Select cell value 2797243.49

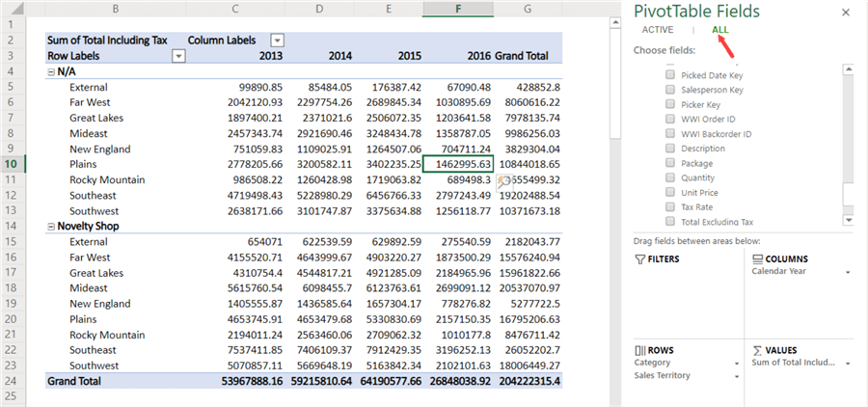(458, 196)
